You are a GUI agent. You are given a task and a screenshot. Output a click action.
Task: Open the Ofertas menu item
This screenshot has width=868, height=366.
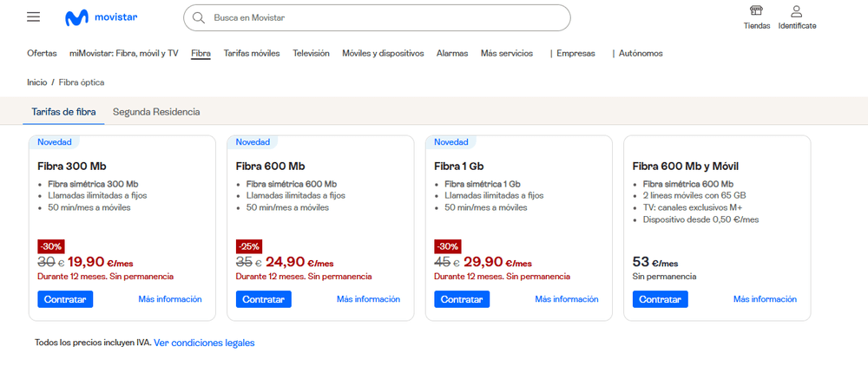pyautogui.click(x=42, y=54)
